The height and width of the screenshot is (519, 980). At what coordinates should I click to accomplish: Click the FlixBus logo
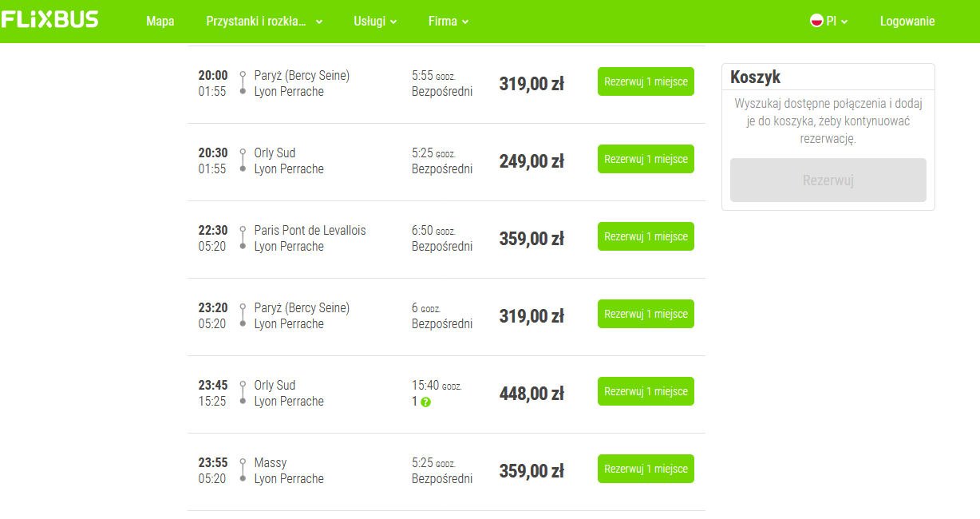[x=50, y=20]
